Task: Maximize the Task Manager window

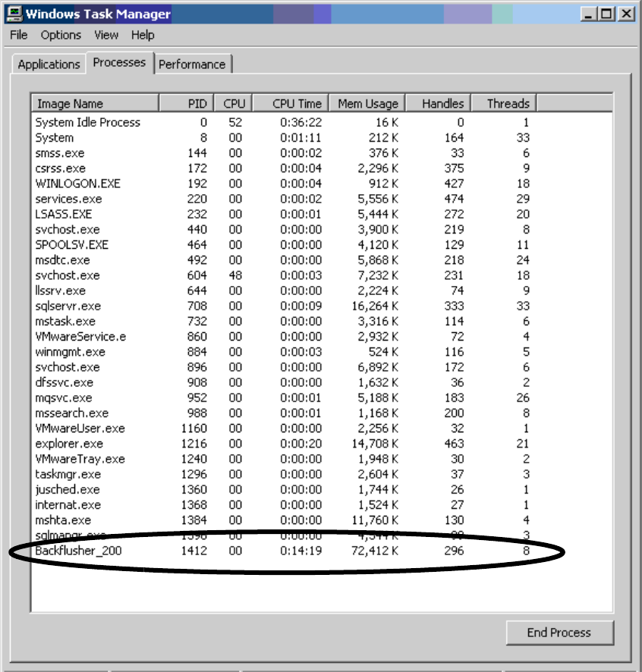Action: (x=606, y=14)
